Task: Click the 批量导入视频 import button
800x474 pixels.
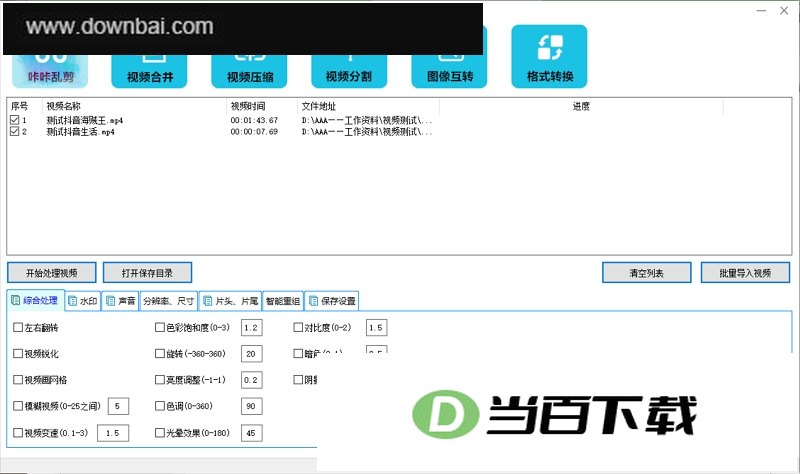Action: (x=745, y=273)
